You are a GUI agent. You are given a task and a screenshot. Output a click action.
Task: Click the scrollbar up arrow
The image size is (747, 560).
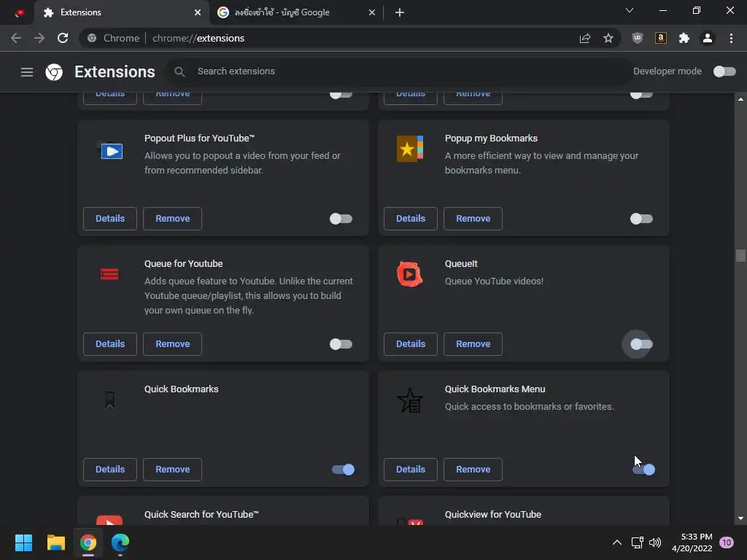click(740, 99)
